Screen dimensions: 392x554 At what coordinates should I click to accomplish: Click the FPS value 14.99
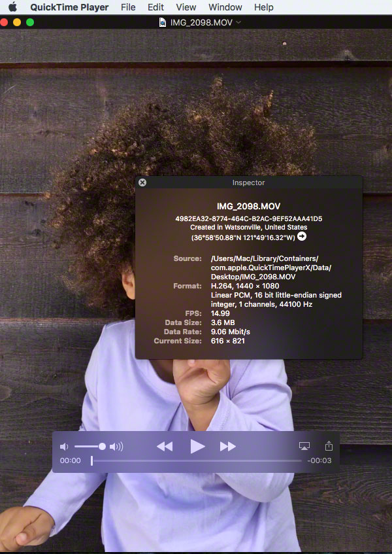[220, 313]
